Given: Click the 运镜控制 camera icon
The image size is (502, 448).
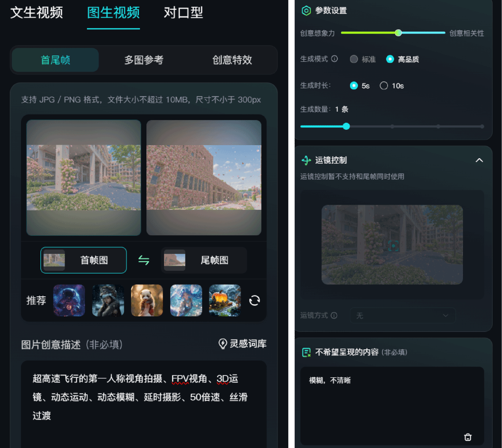Looking at the screenshot, I should (306, 160).
